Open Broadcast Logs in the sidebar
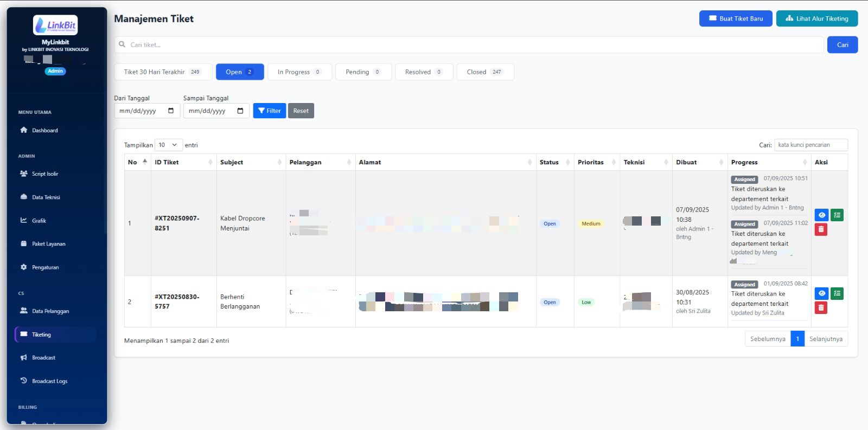This screenshot has height=430, width=868. coord(49,381)
